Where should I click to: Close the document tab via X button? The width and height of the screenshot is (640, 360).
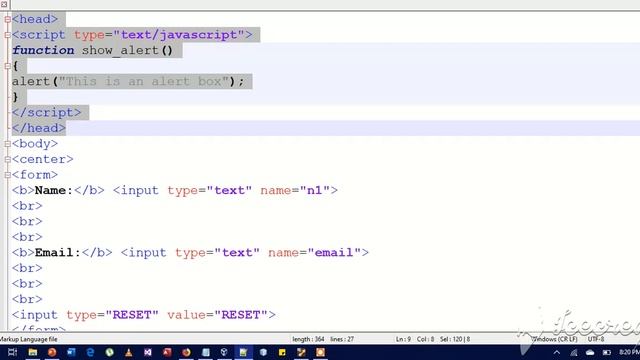click(x=4, y=4)
